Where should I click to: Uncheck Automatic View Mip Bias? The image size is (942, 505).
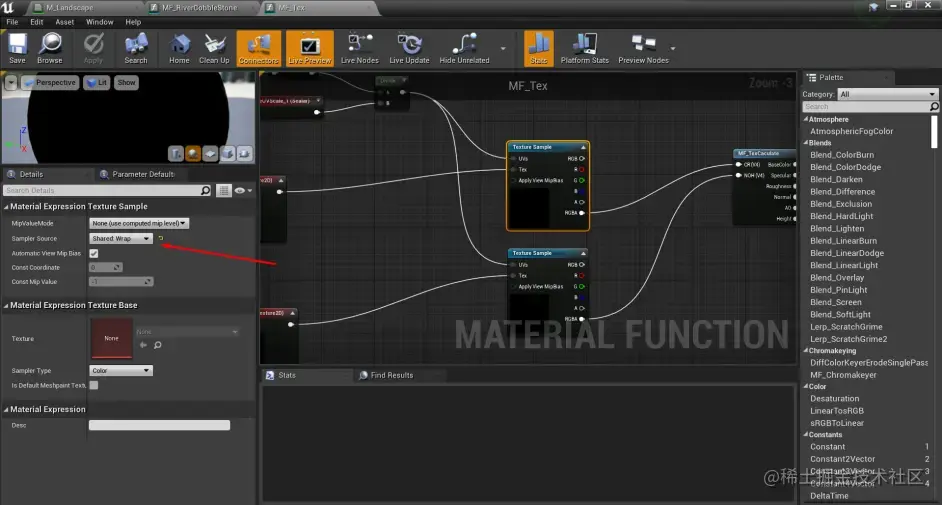pyautogui.click(x=94, y=253)
